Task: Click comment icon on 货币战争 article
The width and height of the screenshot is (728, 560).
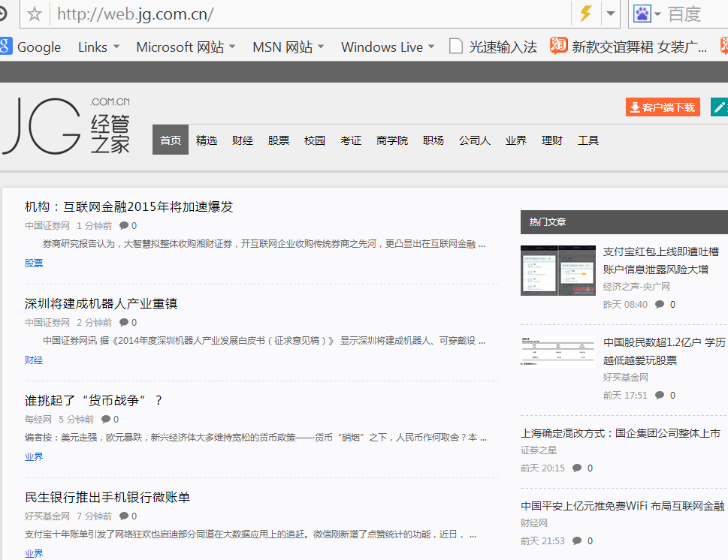Action: (x=107, y=420)
